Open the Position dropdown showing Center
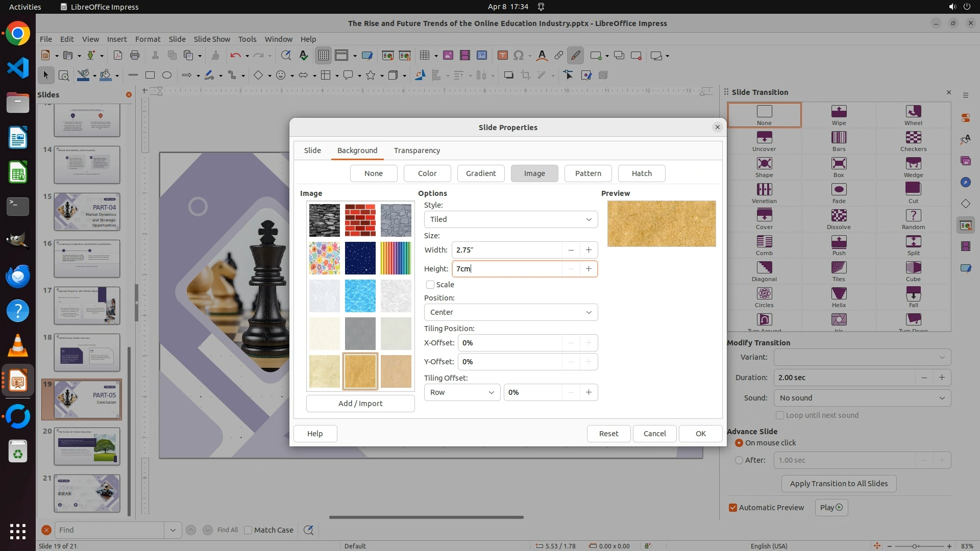 coord(510,312)
